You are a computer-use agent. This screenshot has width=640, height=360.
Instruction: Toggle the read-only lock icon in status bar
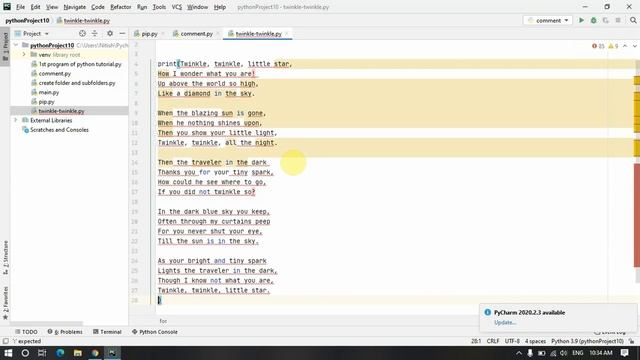632,341
